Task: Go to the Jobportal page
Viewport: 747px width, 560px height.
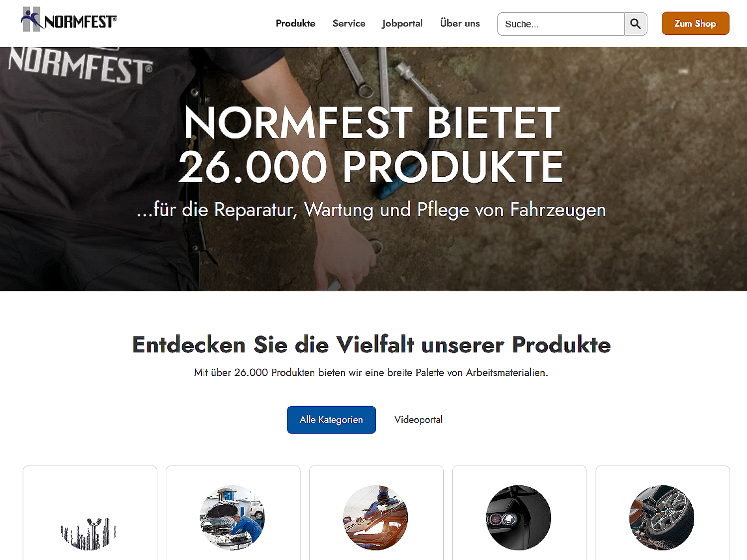Action: coord(402,23)
